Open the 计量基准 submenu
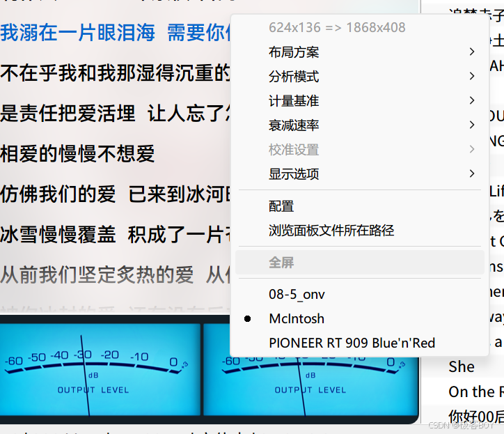This screenshot has height=434, width=504. [359, 101]
